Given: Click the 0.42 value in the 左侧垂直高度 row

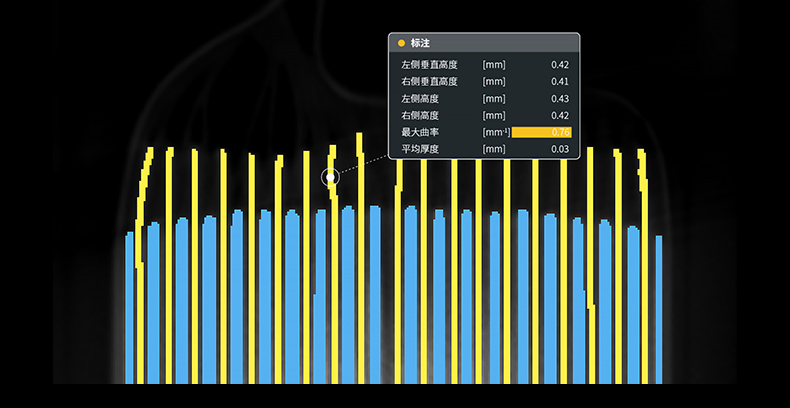Looking at the screenshot, I should tap(560, 64).
